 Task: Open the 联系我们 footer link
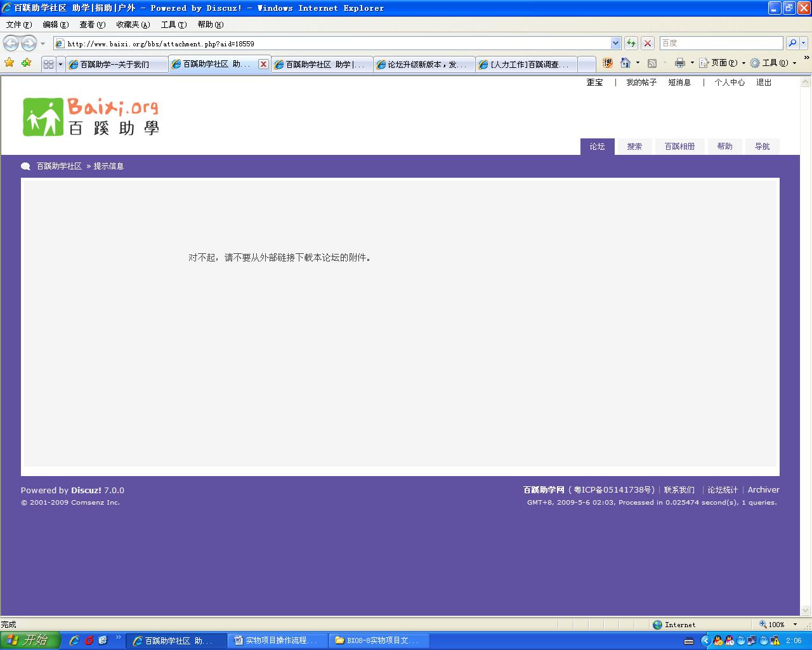pos(679,490)
